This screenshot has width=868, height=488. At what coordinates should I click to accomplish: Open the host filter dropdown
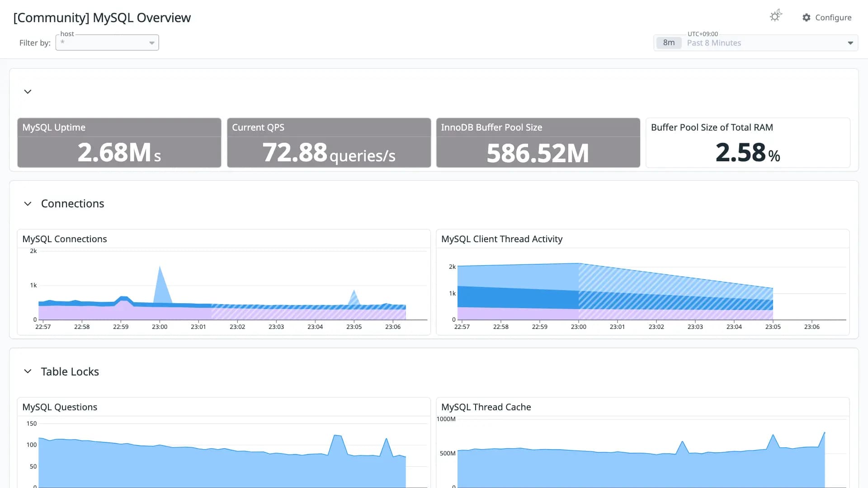tap(107, 42)
